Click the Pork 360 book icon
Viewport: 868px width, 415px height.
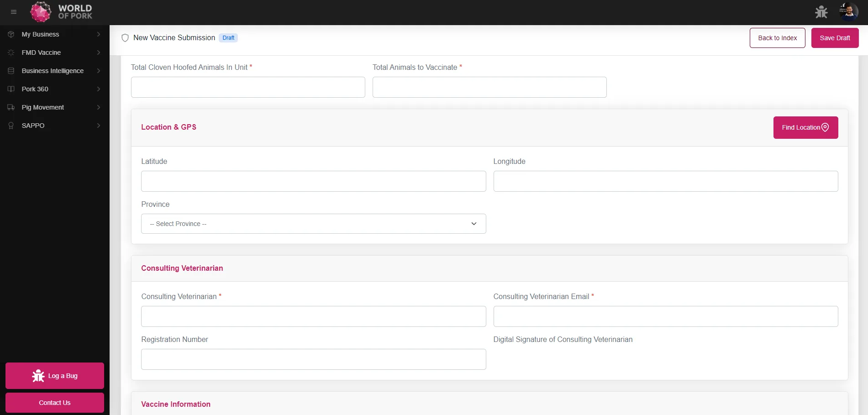(x=11, y=89)
